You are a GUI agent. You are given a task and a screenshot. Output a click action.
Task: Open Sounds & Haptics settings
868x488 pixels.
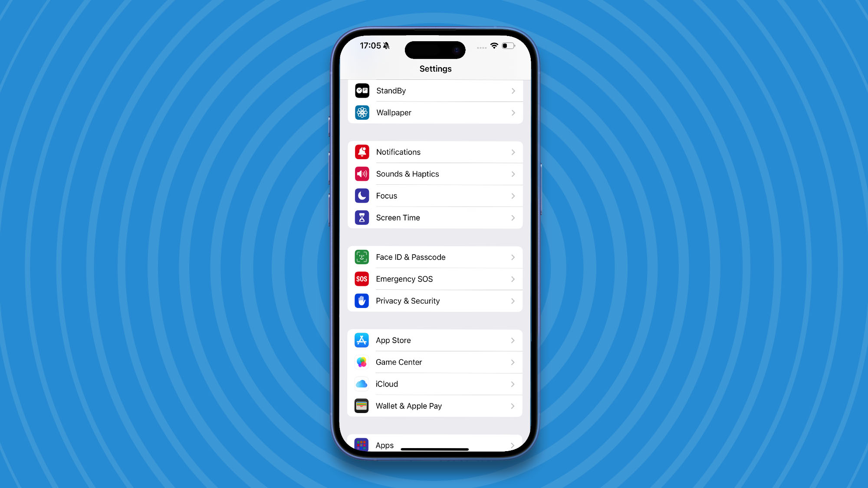(x=434, y=174)
